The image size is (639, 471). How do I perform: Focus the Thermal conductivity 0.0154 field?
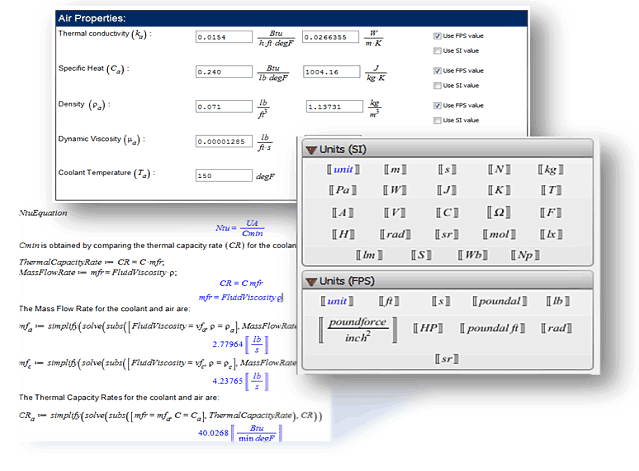click(224, 37)
